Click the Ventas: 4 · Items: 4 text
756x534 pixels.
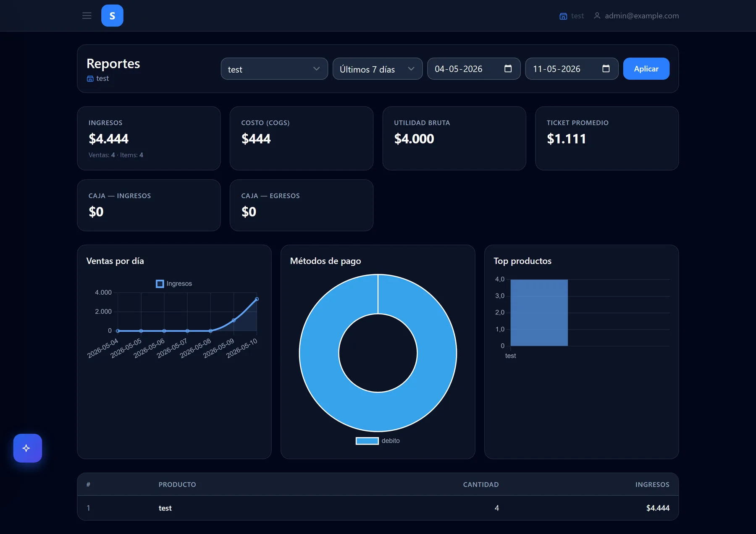click(x=115, y=155)
